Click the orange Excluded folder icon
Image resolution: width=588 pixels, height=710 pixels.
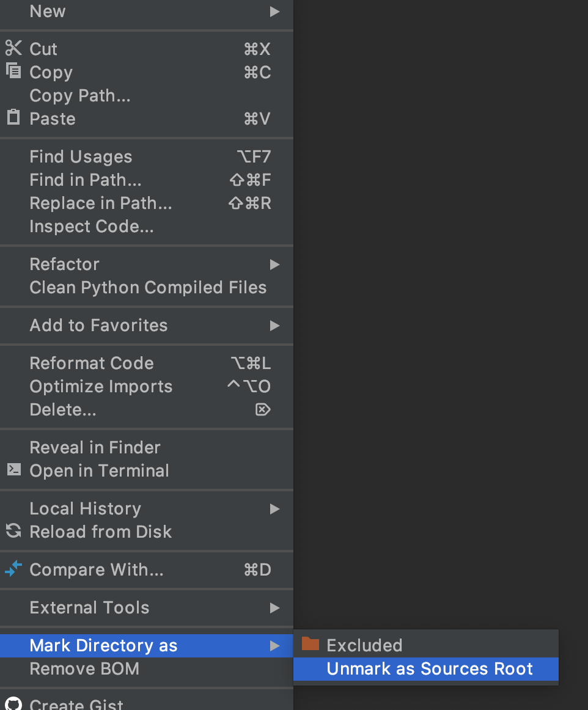[311, 644]
